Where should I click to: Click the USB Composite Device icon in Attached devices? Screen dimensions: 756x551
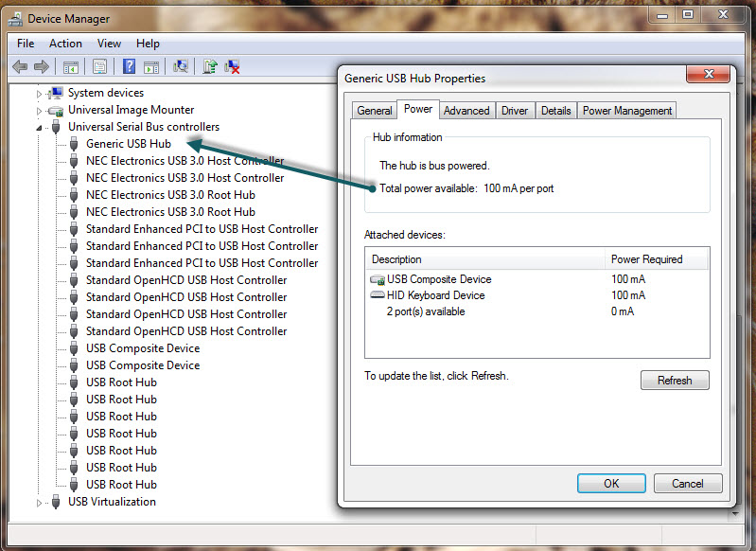(x=377, y=279)
